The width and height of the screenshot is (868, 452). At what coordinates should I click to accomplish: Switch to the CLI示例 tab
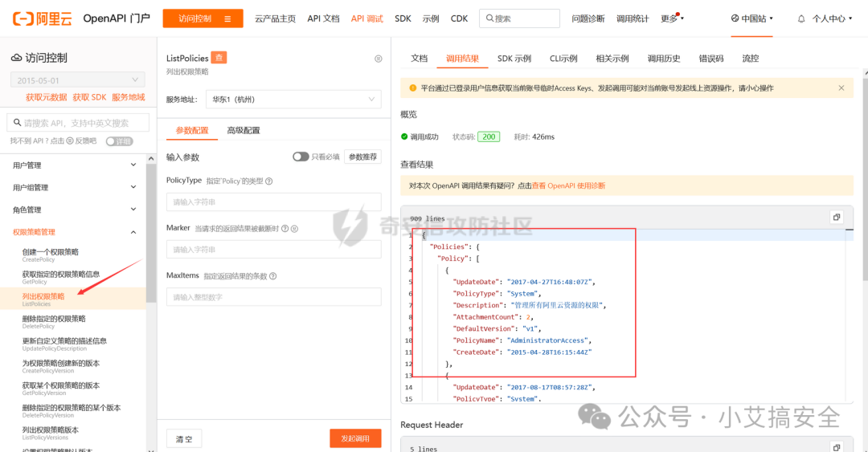pos(563,58)
